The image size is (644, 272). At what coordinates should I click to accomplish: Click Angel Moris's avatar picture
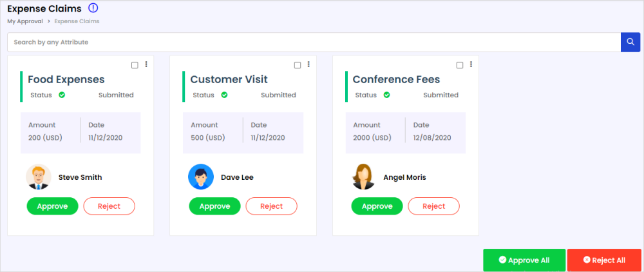coord(363,177)
